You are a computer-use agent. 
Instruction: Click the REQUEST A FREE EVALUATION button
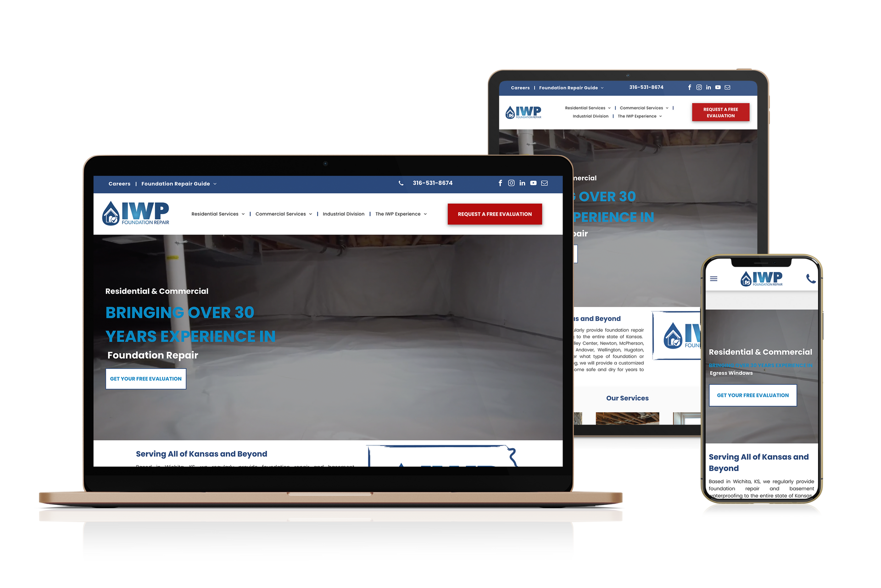pos(494,214)
